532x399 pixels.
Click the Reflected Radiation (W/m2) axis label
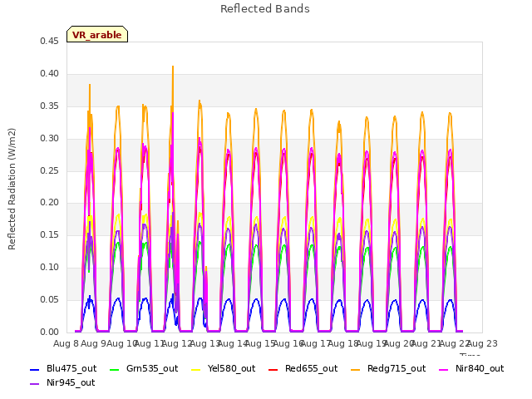12,189
